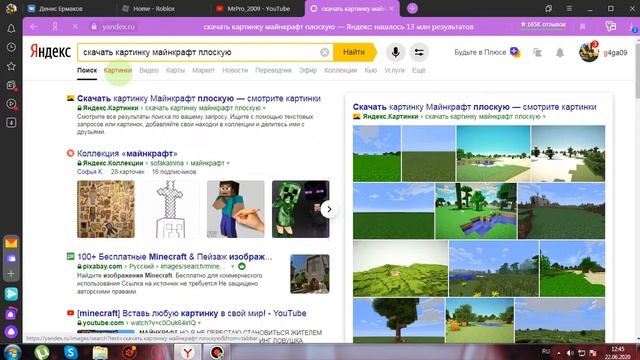Open Будьте в Плюсе link
The image size is (640, 360).
click(487, 52)
